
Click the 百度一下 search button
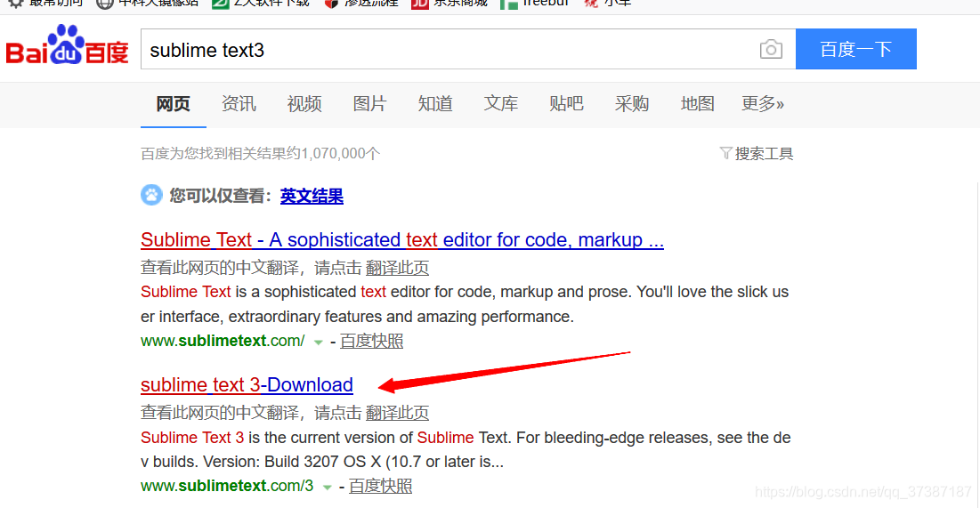coord(856,49)
